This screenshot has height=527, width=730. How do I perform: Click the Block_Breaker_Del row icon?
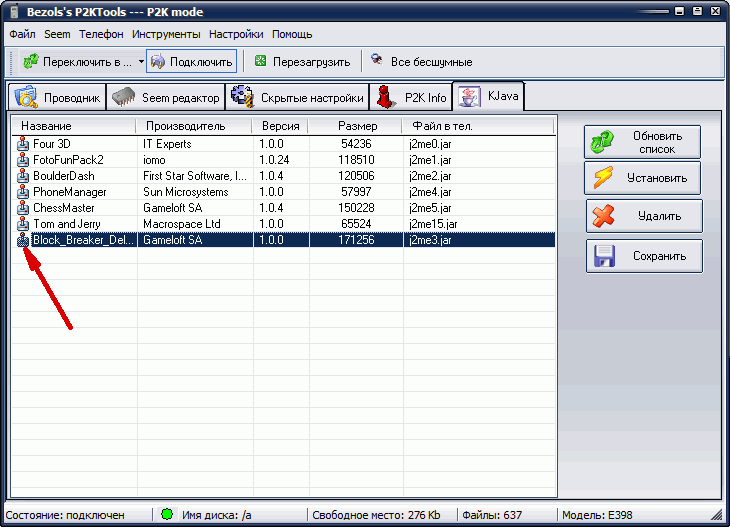coord(22,240)
